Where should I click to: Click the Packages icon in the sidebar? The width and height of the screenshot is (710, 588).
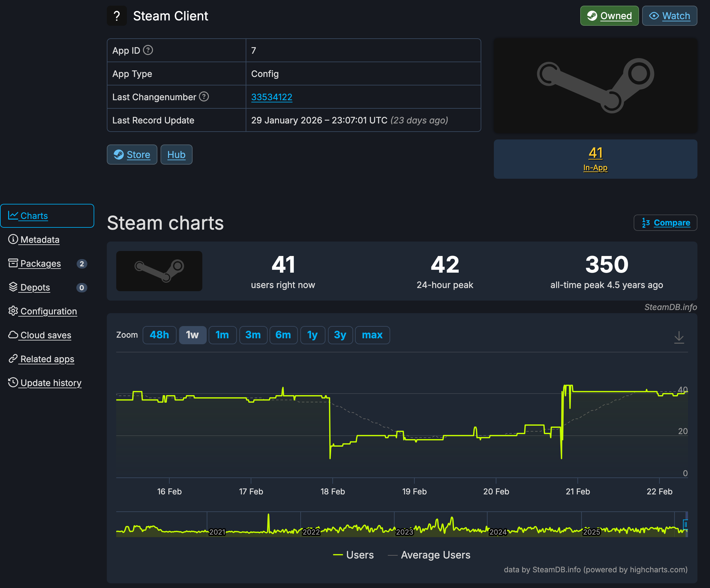point(13,264)
